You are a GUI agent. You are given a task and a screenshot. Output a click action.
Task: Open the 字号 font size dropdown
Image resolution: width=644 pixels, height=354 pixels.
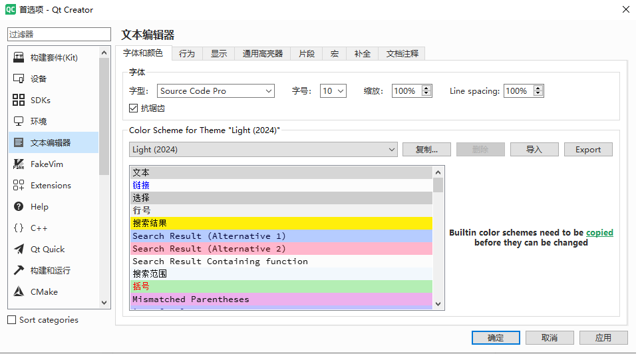333,90
